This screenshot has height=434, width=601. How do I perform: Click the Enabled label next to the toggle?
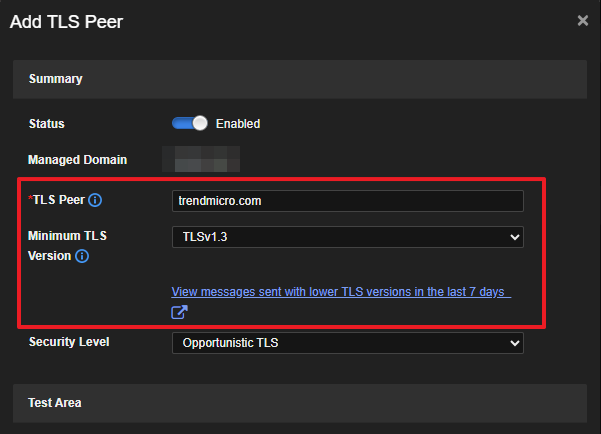pos(238,124)
